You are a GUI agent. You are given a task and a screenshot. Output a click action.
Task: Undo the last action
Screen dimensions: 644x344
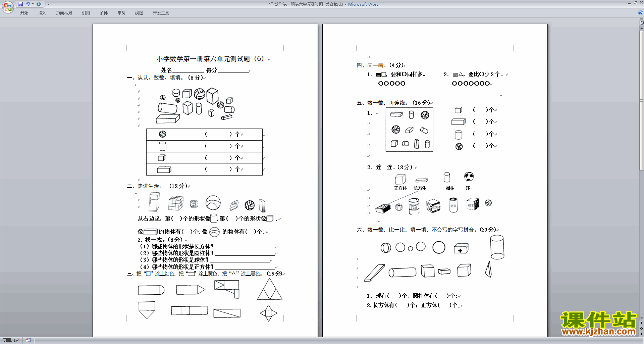point(28,4)
